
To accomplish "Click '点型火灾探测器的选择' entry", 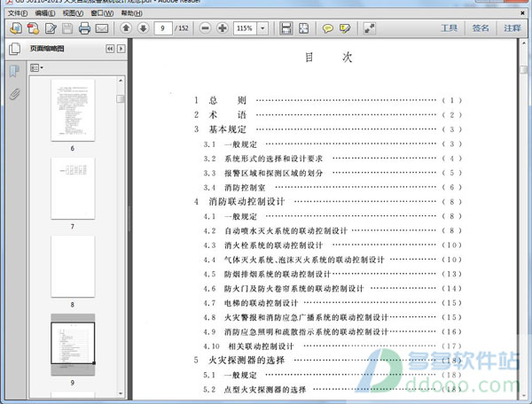I will click(x=265, y=390).
